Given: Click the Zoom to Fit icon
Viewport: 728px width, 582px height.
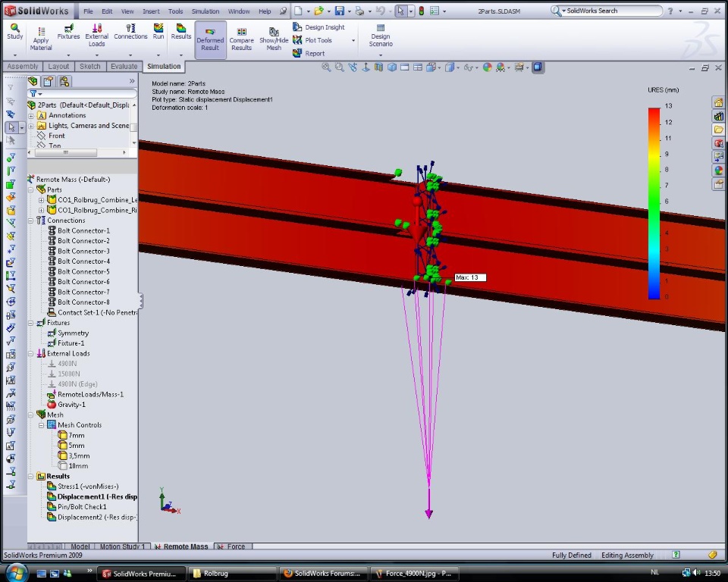Looking at the screenshot, I should coord(326,67).
